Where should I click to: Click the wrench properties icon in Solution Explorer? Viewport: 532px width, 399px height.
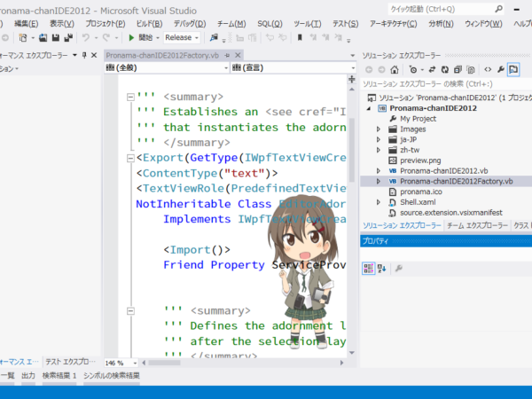coord(501,69)
